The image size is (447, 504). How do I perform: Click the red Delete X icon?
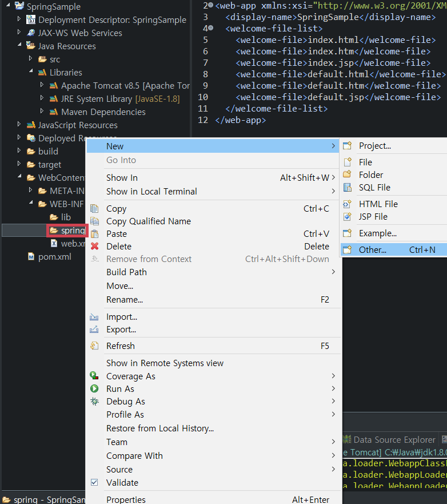click(94, 246)
